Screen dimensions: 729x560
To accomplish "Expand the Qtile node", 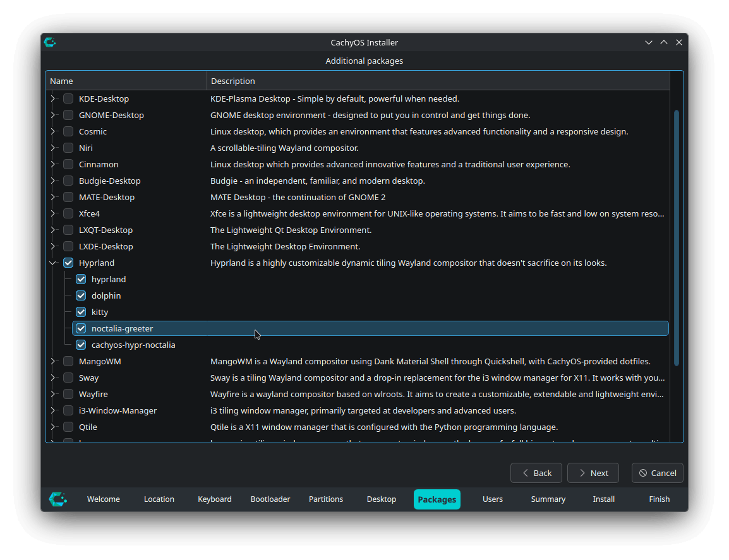I will pyautogui.click(x=53, y=427).
